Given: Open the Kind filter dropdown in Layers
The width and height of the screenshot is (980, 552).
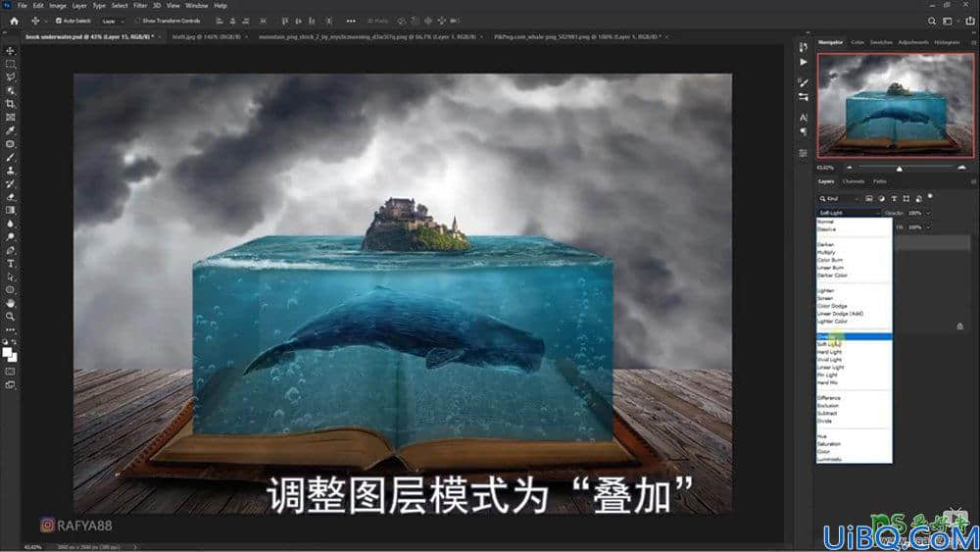Looking at the screenshot, I should 840,198.
